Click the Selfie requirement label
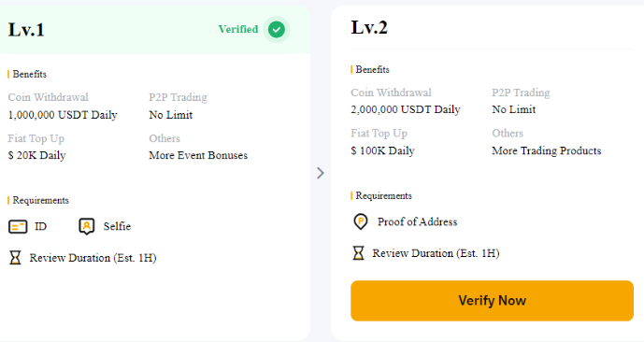 tap(117, 226)
